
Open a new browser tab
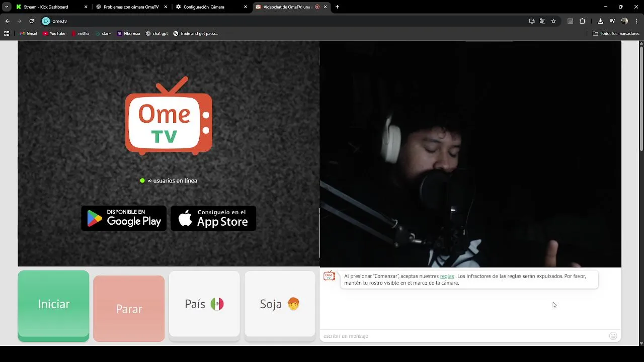click(x=337, y=7)
